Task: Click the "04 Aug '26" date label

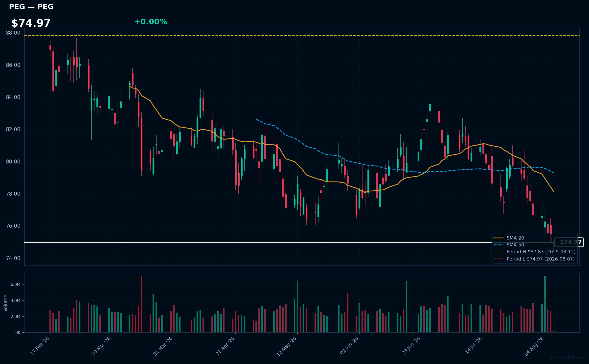Action: click(534, 346)
